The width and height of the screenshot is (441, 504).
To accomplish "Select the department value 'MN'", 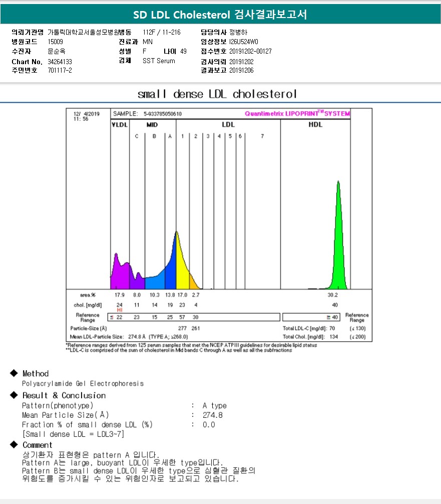I will (148, 42).
